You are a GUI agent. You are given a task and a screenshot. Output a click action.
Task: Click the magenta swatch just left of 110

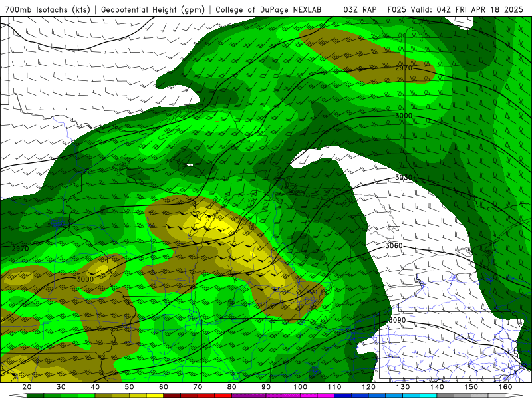326,396
